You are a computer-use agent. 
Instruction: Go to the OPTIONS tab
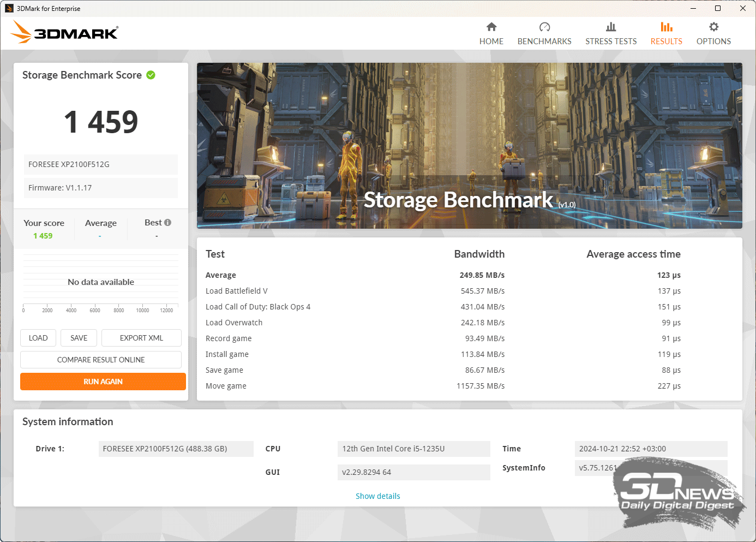click(713, 41)
